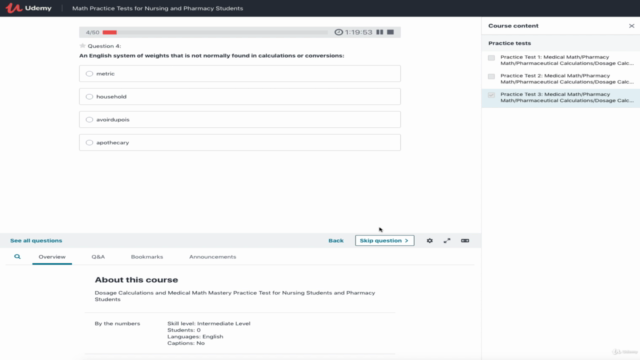Click the 'Students: 0' text
This screenshot has height=360, width=640.
click(184, 330)
